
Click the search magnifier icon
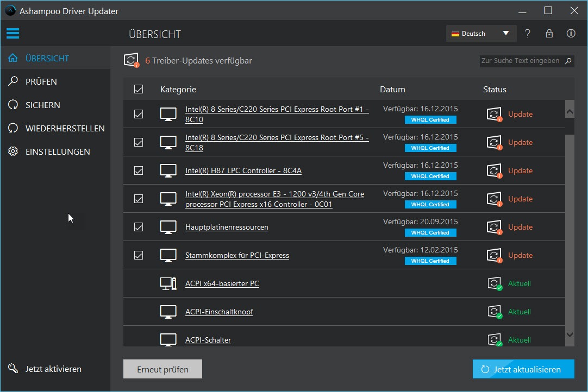pos(568,61)
